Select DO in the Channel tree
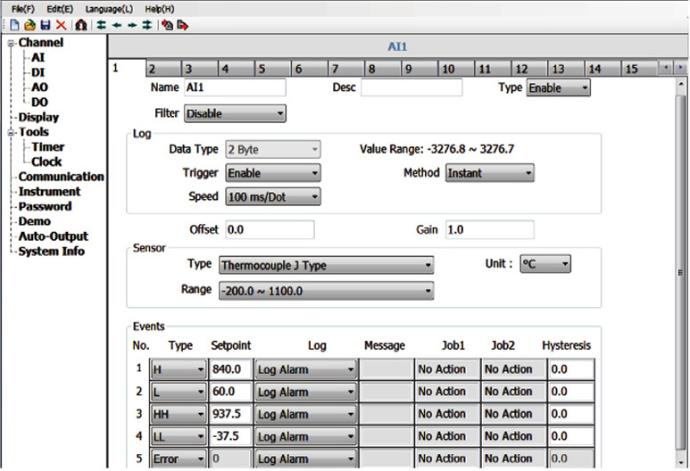690x471 pixels. 40,102
